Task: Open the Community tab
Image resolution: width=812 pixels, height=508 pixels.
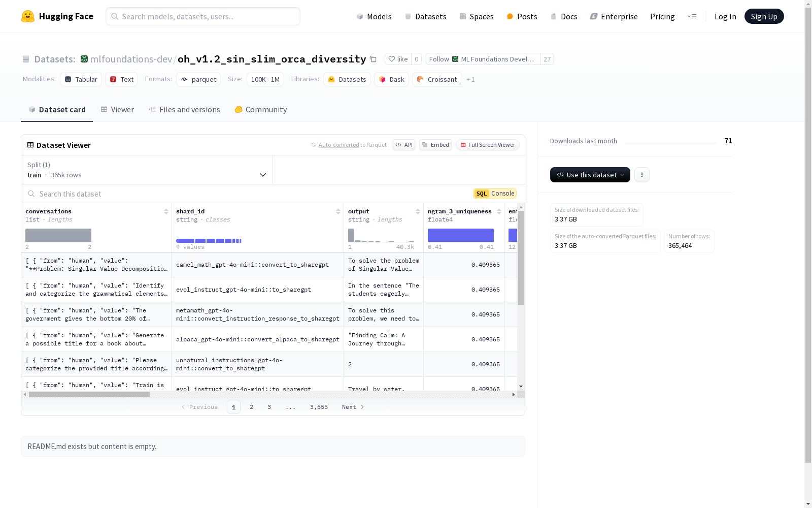Action: tap(261, 110)
